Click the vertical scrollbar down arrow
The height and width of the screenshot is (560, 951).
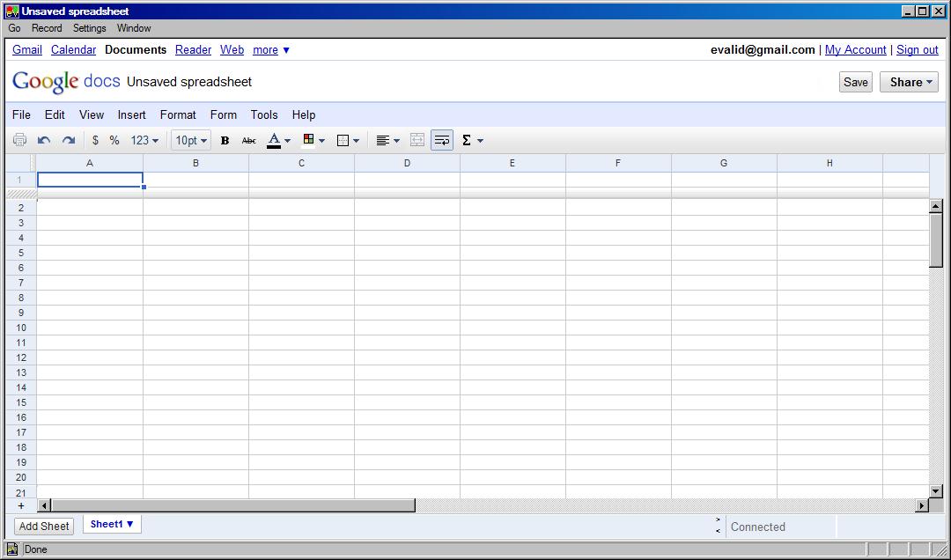936,491
